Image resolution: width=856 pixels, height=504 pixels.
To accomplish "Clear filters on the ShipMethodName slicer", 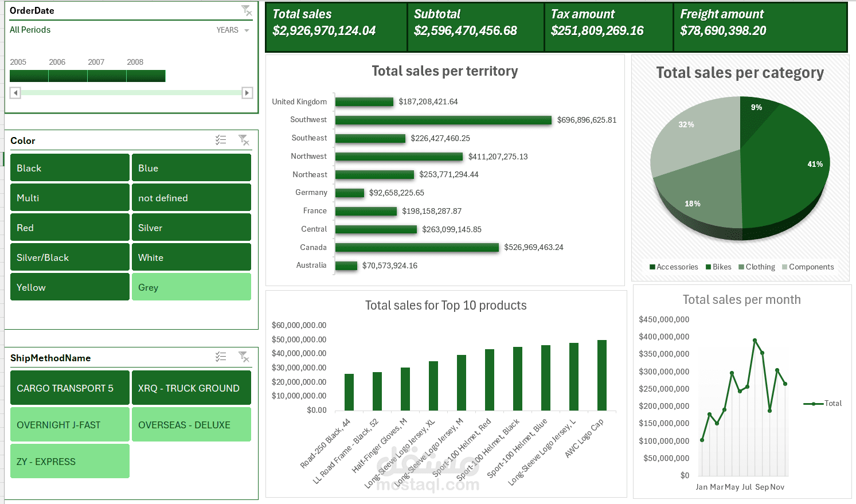I will tap(244, 357).
